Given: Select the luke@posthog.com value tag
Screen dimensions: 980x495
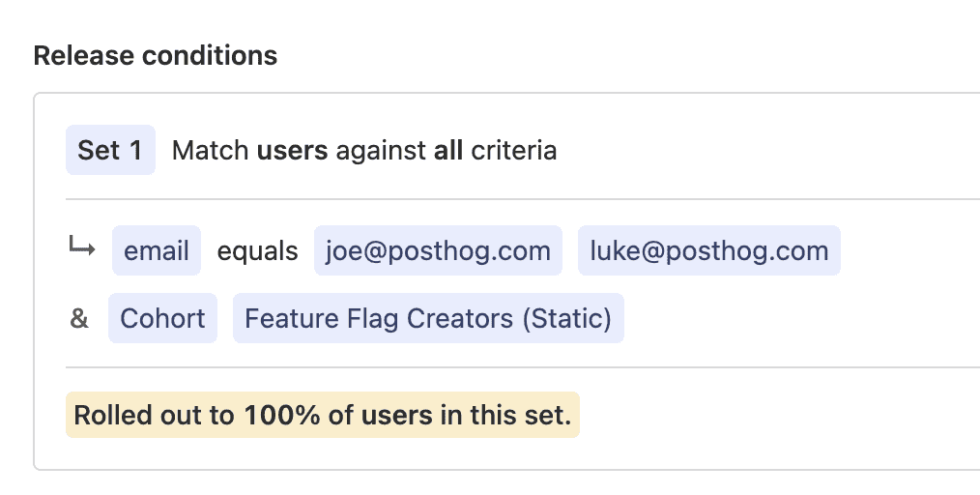Looking at the screenshot, I should click(708, 251).
